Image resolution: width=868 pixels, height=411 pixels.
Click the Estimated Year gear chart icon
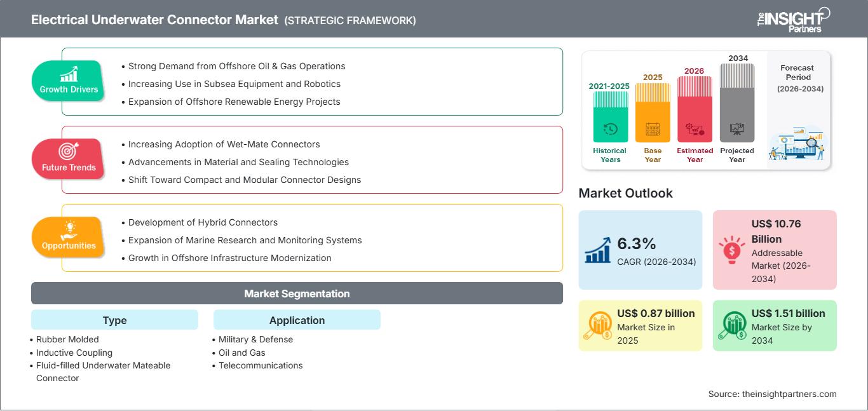tap(695, 130)
